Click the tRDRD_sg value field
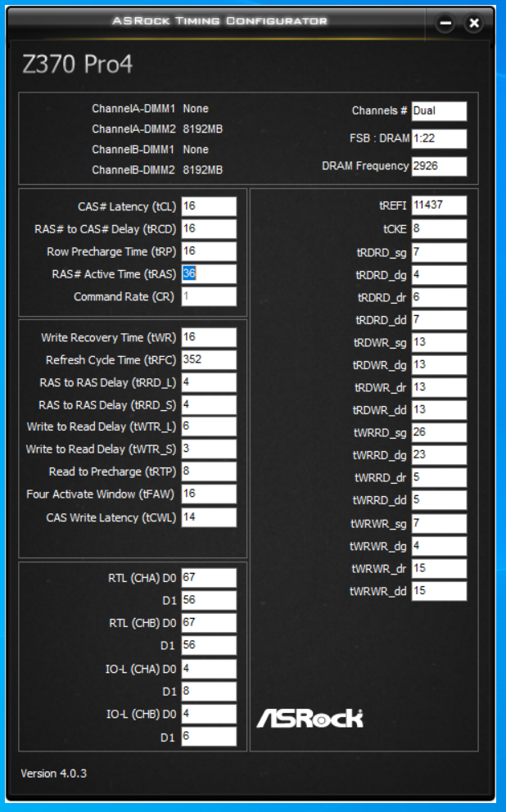This screenshot has height=812, width=506. pos(439,252)
